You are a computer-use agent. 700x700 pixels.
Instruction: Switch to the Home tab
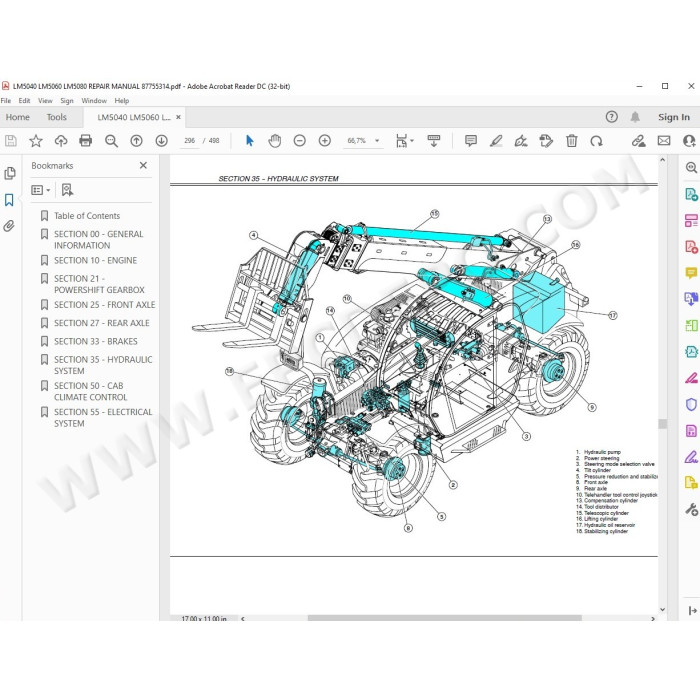point(17,117)
